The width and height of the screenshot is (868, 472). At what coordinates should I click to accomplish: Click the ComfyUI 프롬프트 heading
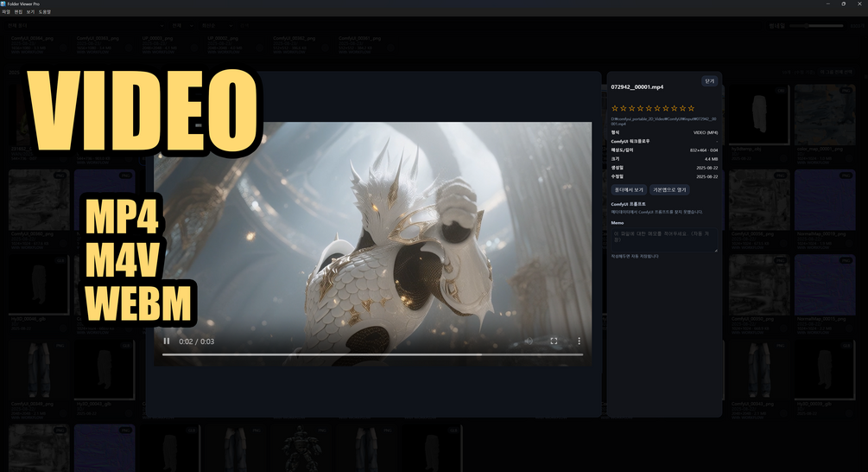click(x=628, y=204)
